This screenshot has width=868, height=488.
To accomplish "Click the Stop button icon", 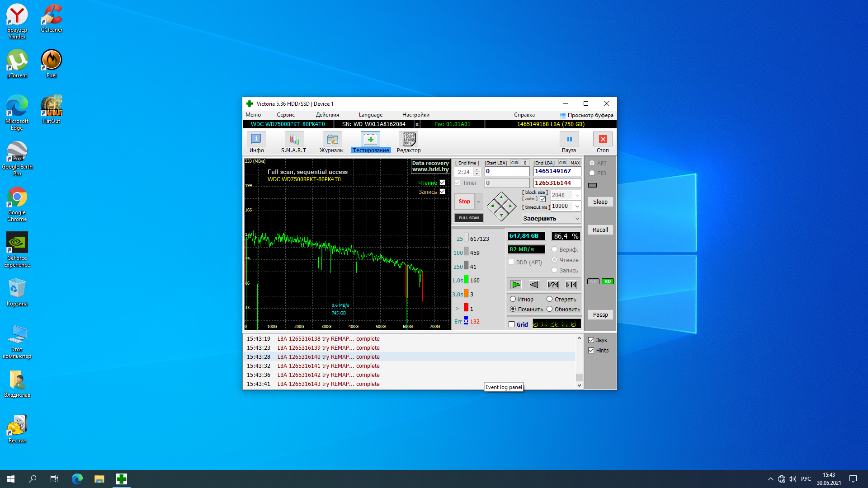I will [x=602, y=139].
